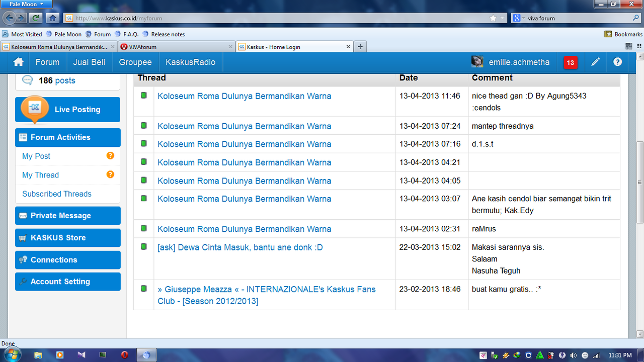Click the Private Message button
This screenshot has width=644, height=362.
[x=68, y=216]
